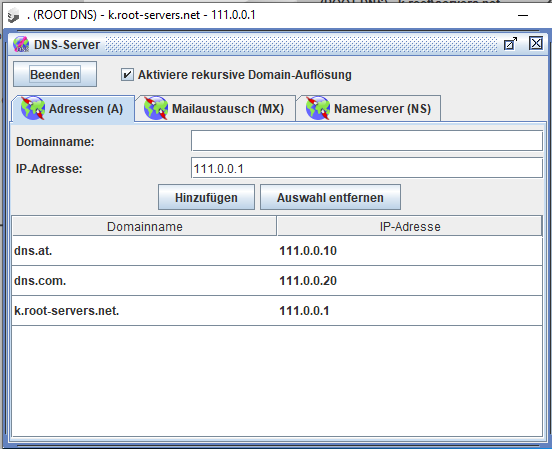Click the Hinzufügen button

point(206,197)
